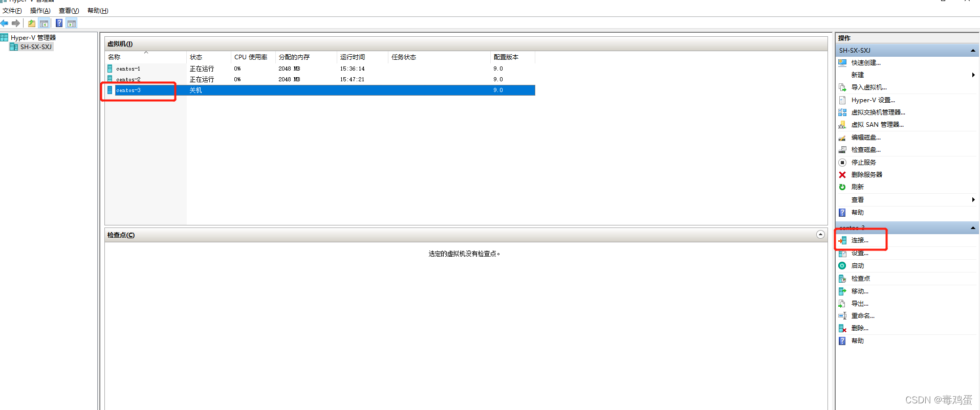Viewport: 980px width, 410px height.
Task: Open the 操作(A) menu
Action: click(x=40, y=10)
